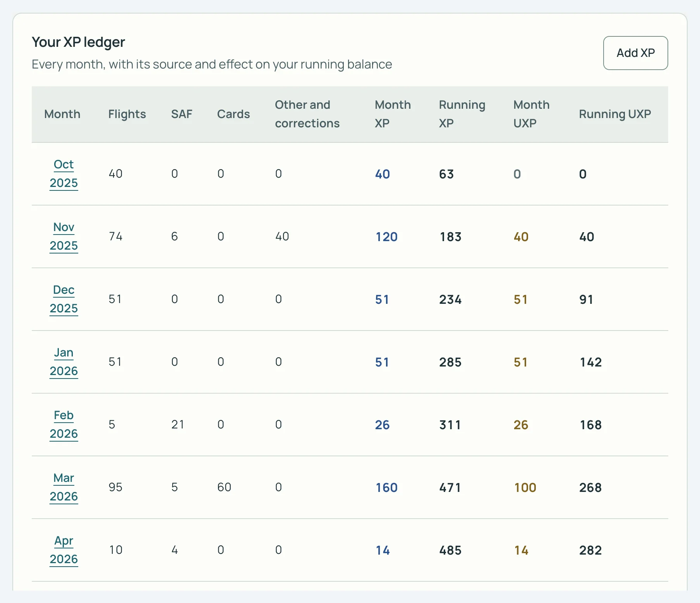Image resolution: width=700 pixels, height=603 pixels.
Task: Click the Running XP column header
Action: (x=462, y=114)
